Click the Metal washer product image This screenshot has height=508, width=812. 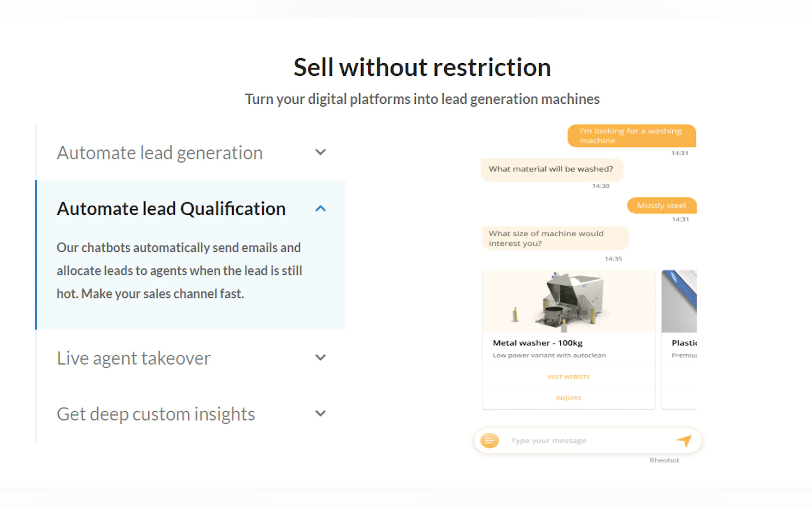click(x=568, y=301)
